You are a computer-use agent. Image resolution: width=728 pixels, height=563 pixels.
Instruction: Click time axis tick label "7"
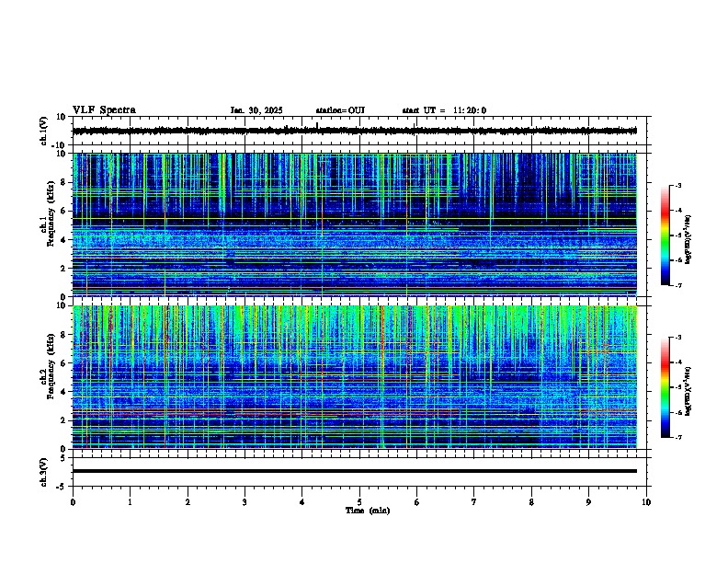[x=474, y=502]
